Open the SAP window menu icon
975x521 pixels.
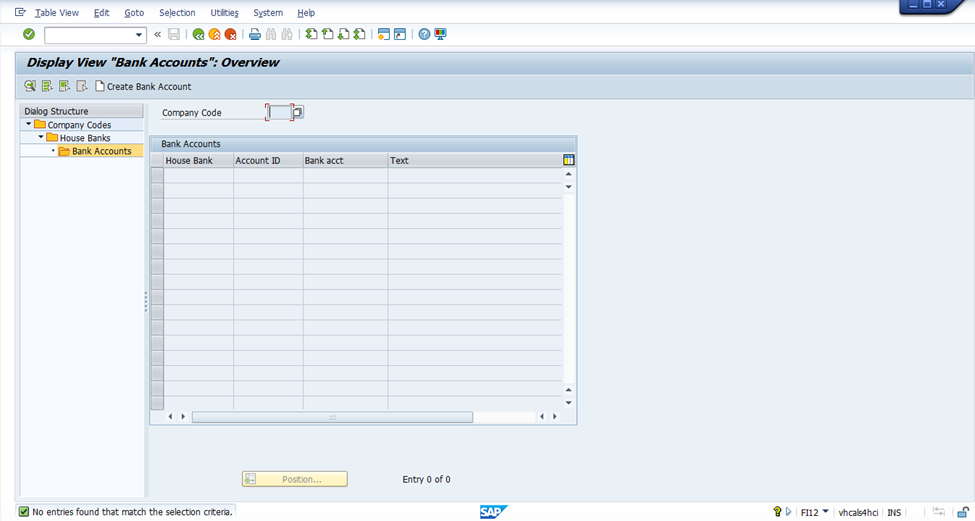[x=21, y=12]
